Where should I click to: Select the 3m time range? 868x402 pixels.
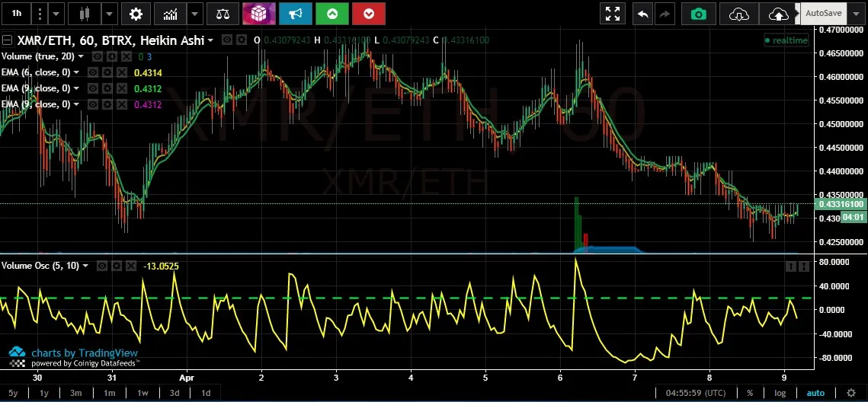click(76, 393)
